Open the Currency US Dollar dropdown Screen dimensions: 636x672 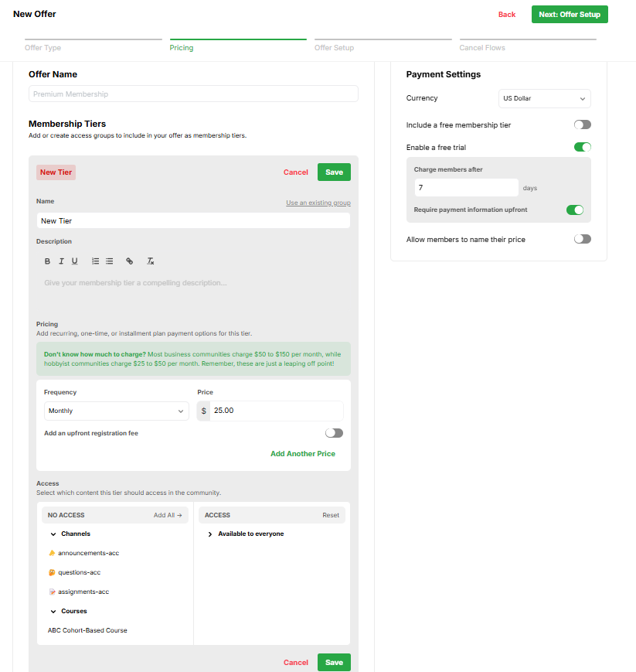point(544,98)
